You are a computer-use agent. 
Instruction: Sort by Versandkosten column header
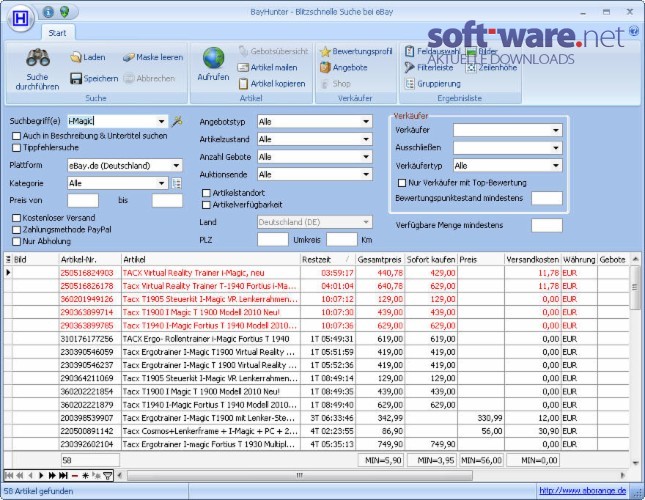[532, 259]
